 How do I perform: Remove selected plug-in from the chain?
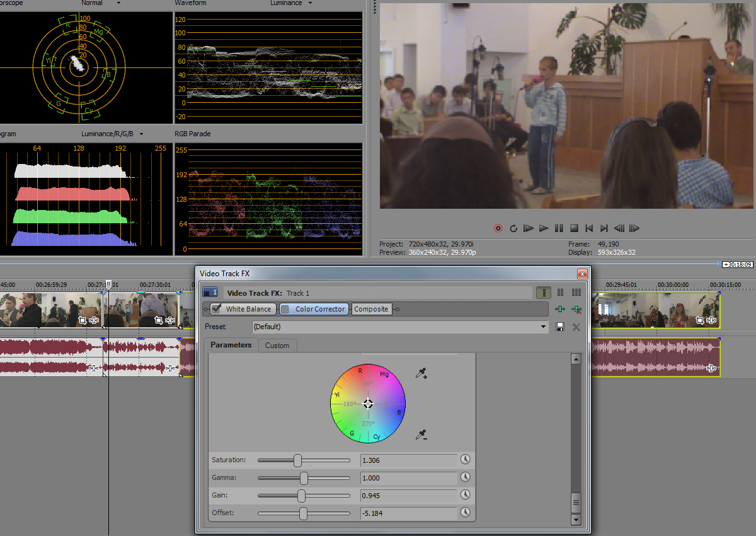576,309
